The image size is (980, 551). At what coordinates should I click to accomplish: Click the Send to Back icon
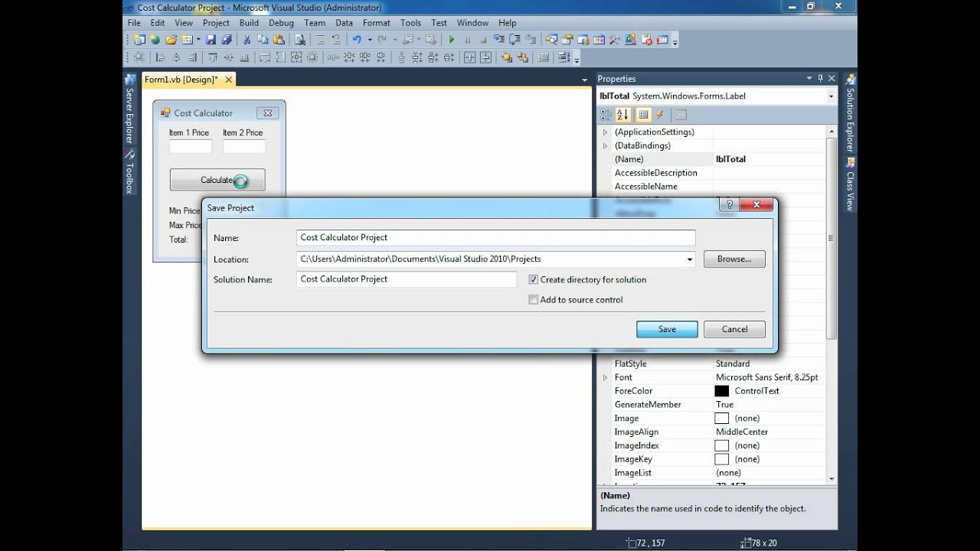pos(522,57)
